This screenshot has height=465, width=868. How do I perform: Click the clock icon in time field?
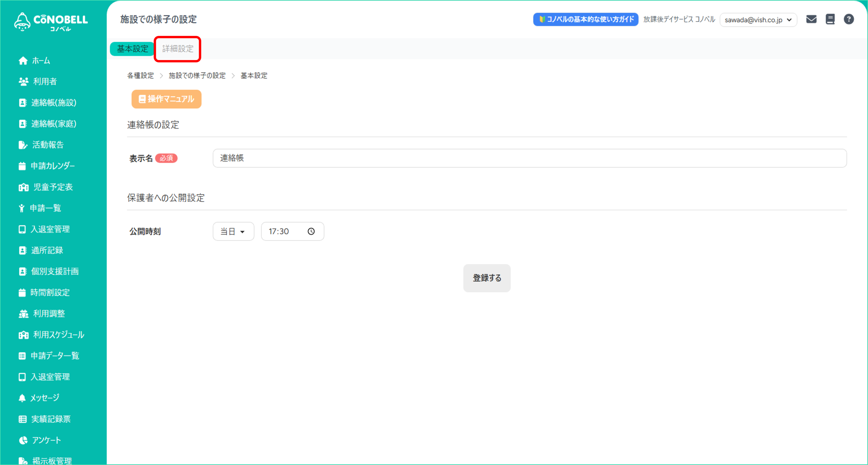[x=311, y=231]
